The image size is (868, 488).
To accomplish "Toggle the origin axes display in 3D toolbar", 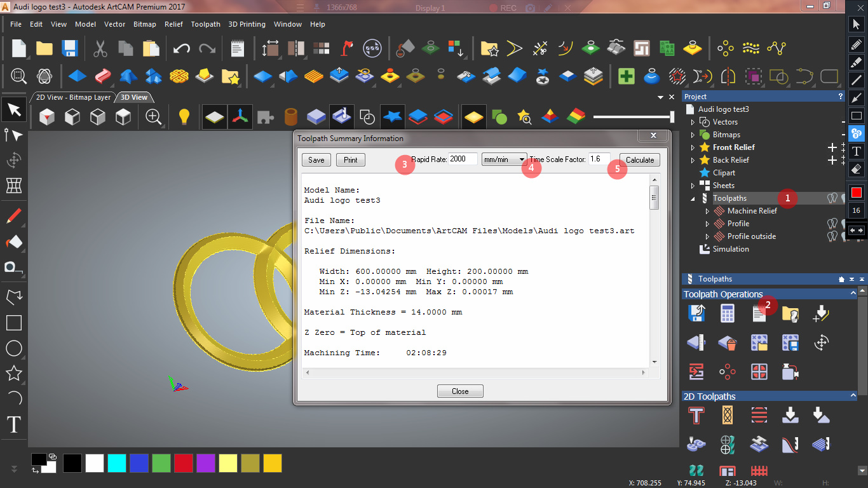I will [x=240, y=116].
